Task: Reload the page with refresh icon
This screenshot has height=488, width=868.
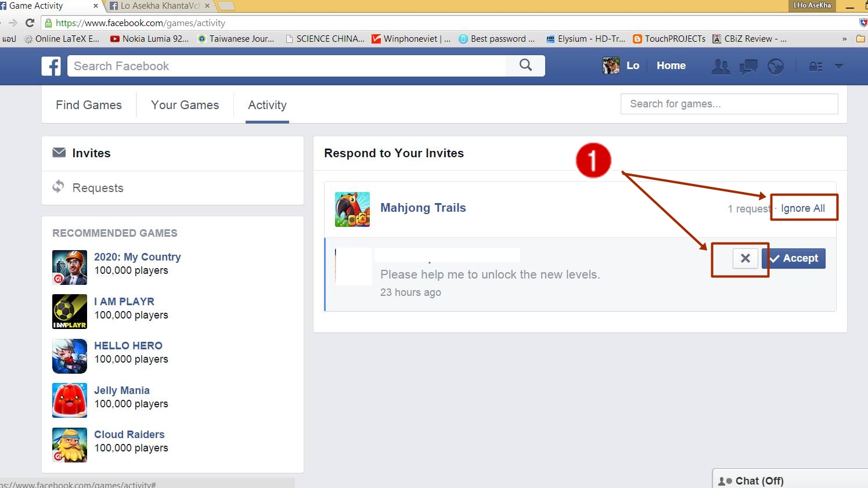Action: (30, 23)
